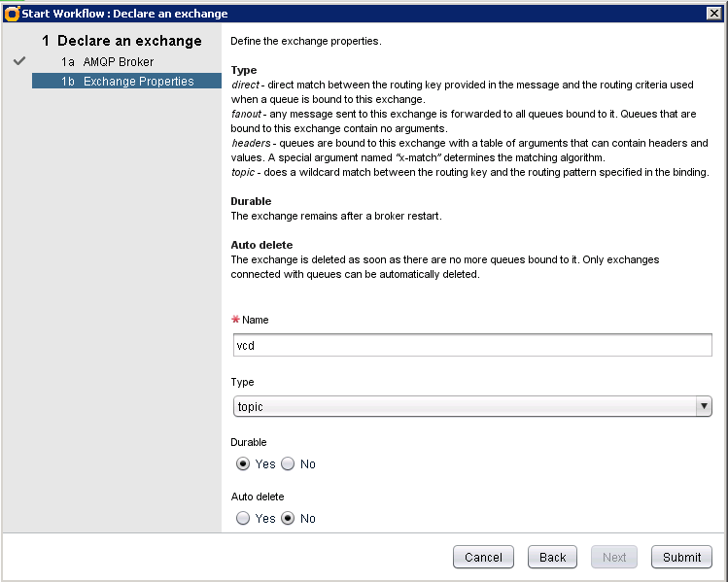Focus the Name field containing "vcd"

472,345
